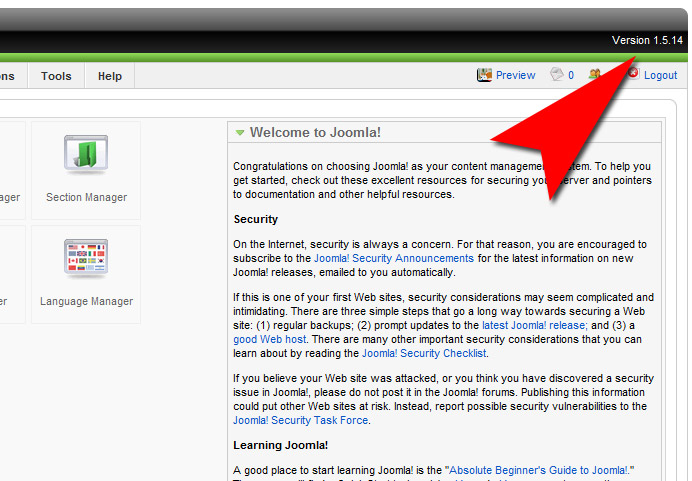
Task: Open the Tools menu
Action: [x=56, y=76]
